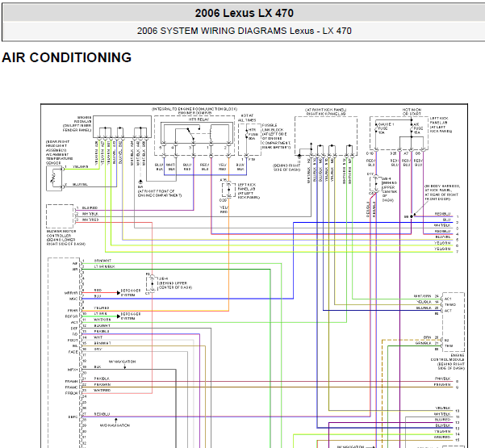Click the "ENGINE CONTROL MODULE" label
Screen dimensions: 485x448
tap(447, 359)
